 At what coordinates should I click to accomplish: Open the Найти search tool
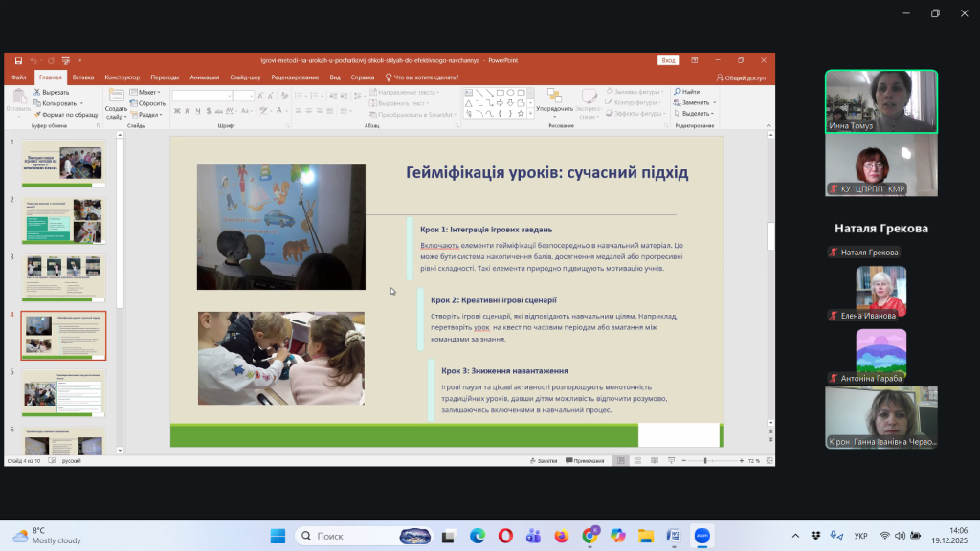click(x=678, y=92)
